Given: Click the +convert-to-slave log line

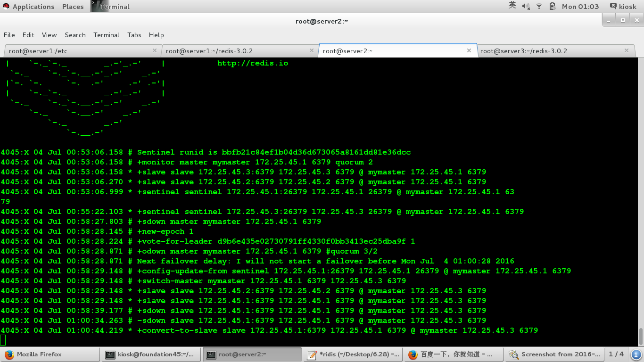Looking at the screenshot, I should 269,330.
